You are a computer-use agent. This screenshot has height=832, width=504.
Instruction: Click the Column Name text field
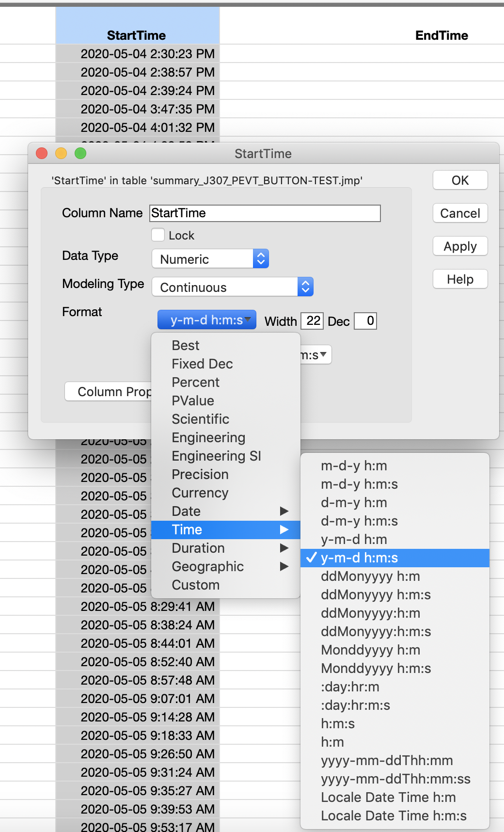pyautogui.click(x=265, y=213)
